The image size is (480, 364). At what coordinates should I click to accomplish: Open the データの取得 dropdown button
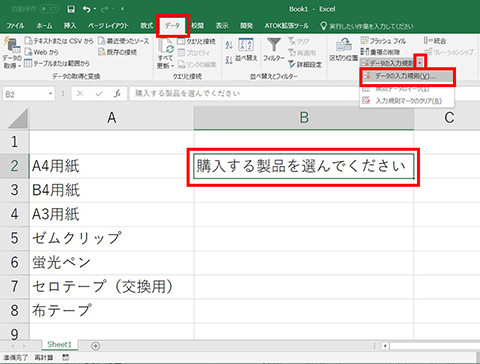pos(12,53)
